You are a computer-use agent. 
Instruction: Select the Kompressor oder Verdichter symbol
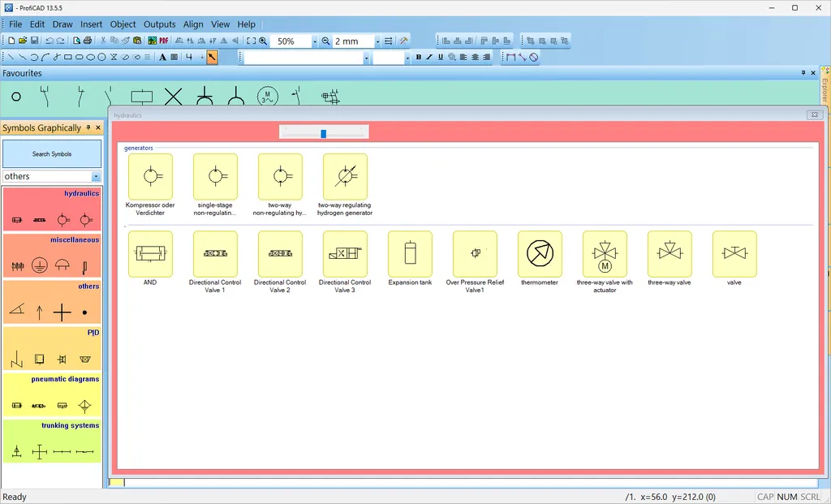click(150, 176)
